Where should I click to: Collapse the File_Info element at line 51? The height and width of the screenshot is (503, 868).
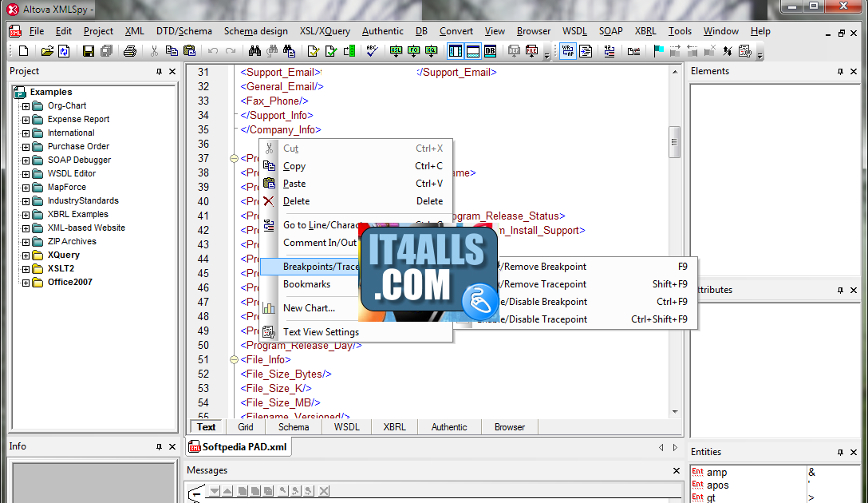click(x=234, y=359)
